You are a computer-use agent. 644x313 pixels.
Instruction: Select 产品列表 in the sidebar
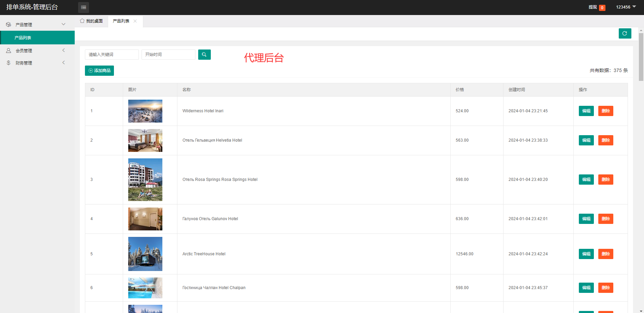click(38, 38)
